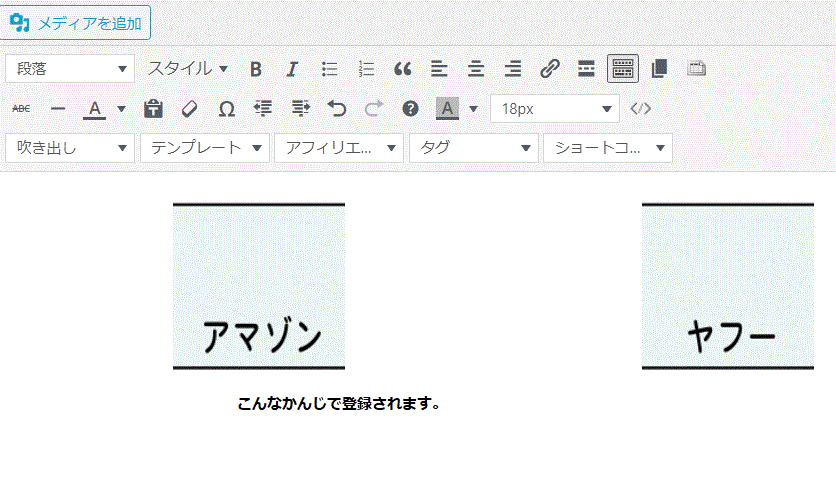
Task: Open the special character Omega tool
Action: [227, 109]
